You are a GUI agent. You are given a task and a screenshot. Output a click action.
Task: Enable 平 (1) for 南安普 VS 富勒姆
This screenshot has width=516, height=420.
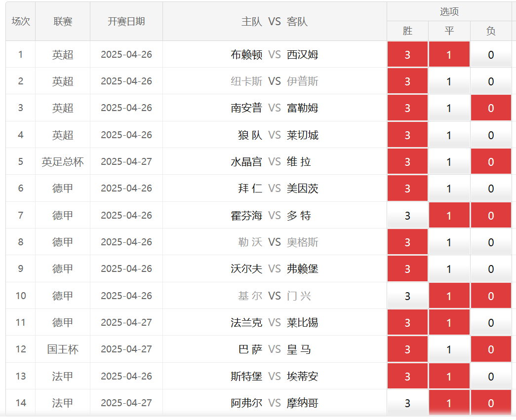point(449,108)
